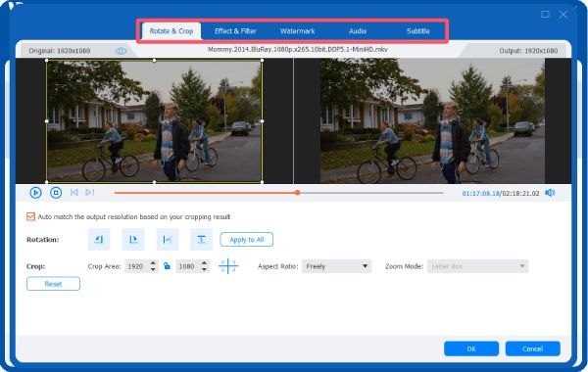This screenshot has height=372, width=588.
Task: Open the Audio tab
Action: [x=358, y=31]
